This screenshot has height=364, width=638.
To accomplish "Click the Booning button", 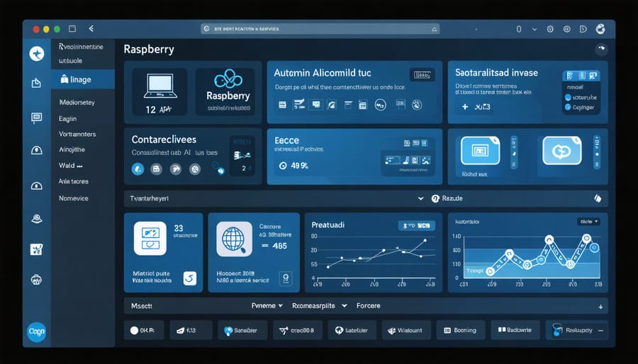I will 461,330.
